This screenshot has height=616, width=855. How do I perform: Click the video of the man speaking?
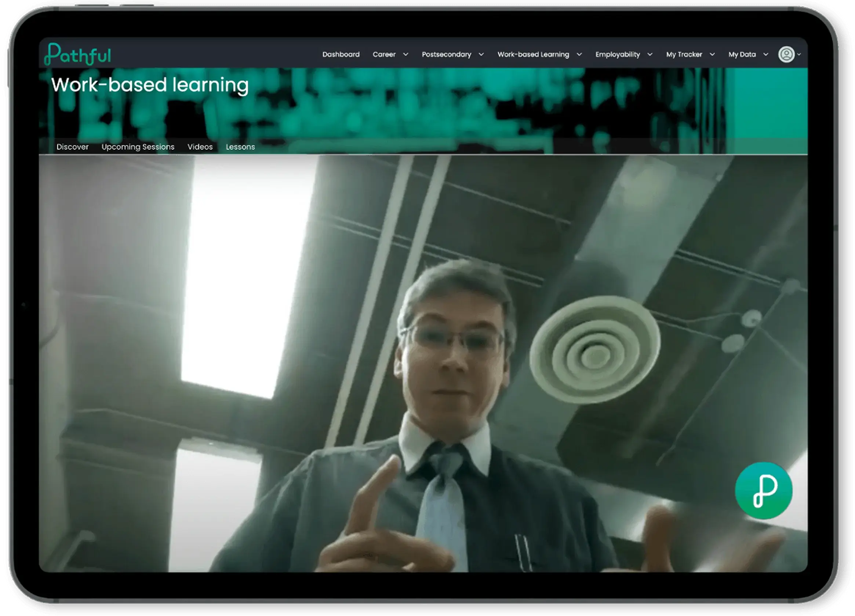(x=423, y=364)
